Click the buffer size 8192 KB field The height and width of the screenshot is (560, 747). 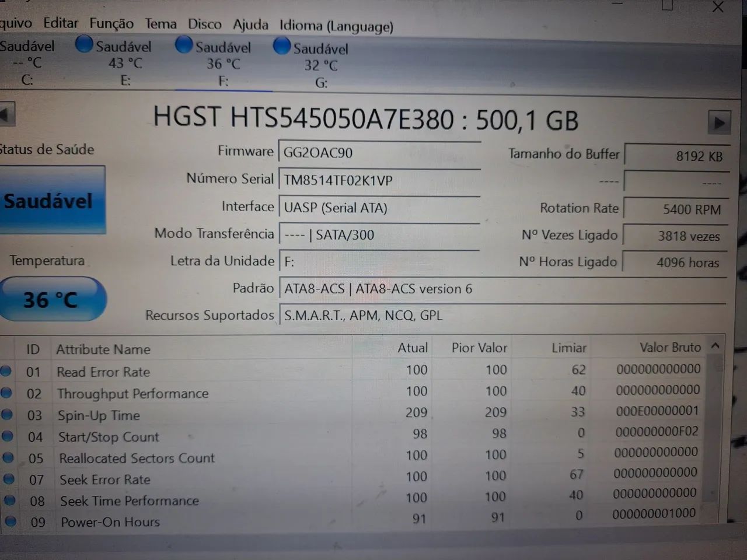[x=676, y=156]
